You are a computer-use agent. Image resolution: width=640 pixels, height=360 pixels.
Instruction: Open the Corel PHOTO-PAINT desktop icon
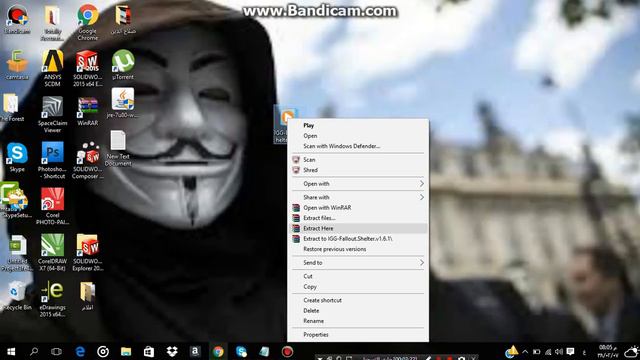coord(53,206)
